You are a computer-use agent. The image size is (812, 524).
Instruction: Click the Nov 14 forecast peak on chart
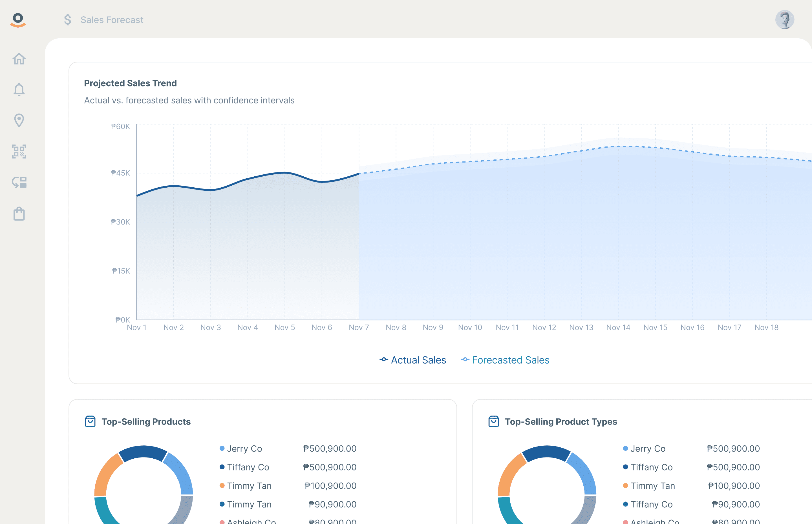coord(618,146)
